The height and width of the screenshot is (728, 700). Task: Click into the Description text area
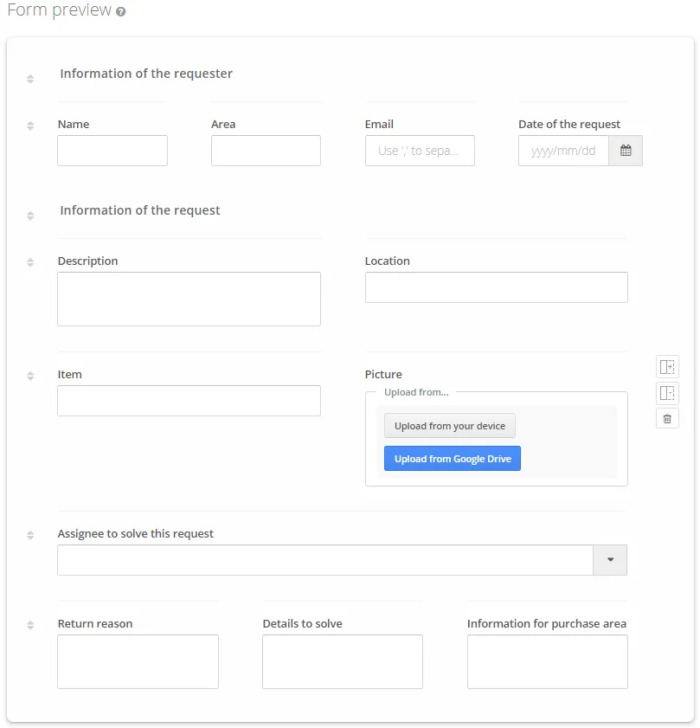click(189, 299)
